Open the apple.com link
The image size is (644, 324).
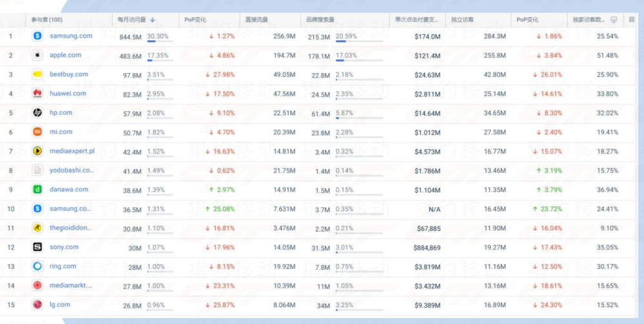[x=65, y=55]
